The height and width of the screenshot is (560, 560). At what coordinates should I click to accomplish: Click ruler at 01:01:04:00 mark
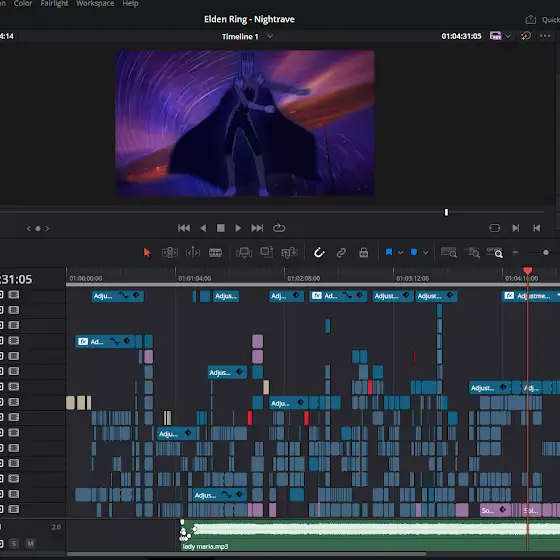(x=195, y=278)
